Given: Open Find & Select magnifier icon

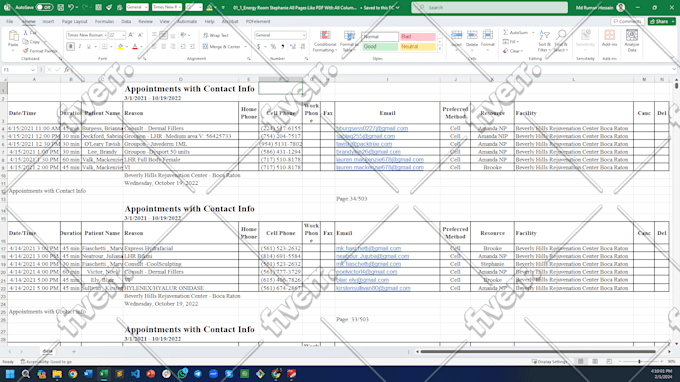Looking at the screenshot, I should pos(561,36).
